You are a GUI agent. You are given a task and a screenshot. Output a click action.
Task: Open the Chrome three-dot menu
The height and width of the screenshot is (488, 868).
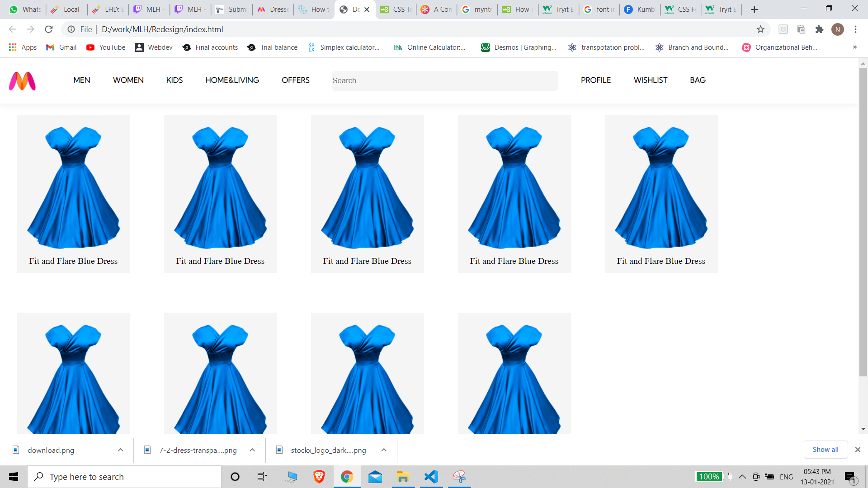[855, 29]
